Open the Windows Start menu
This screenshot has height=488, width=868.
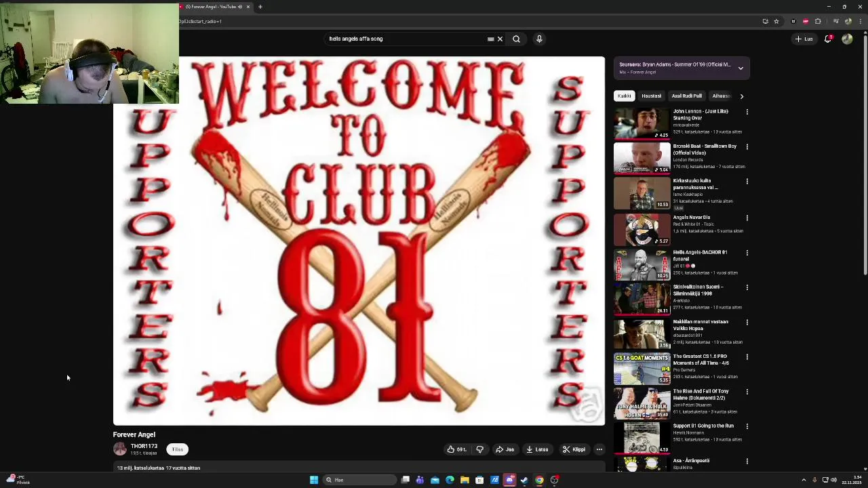(314, 480)
